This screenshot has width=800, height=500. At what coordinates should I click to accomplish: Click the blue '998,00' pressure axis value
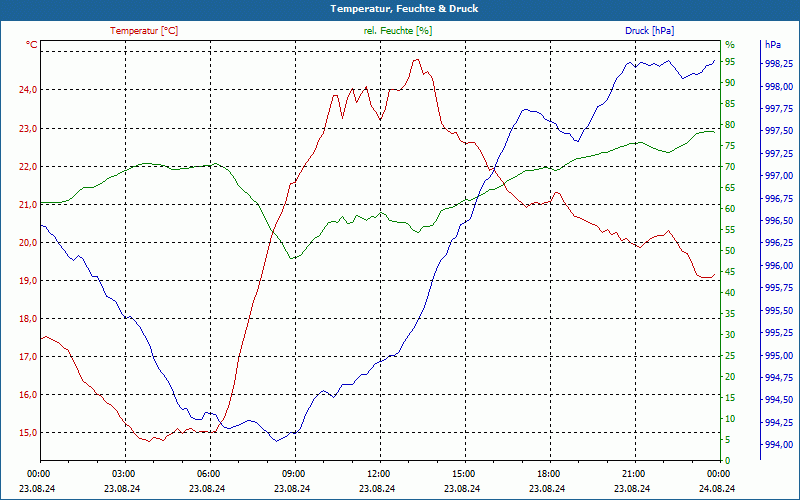[778, 86]
